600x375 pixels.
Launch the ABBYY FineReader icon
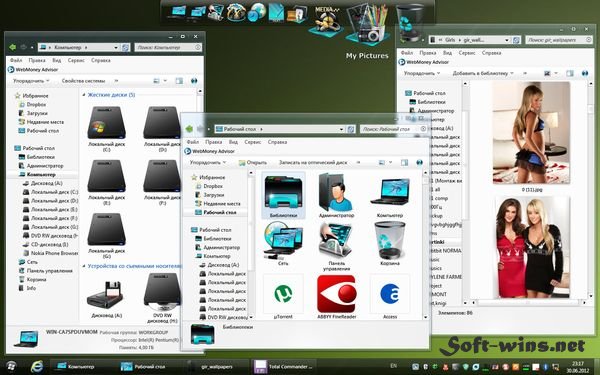click(x=336, y=293)
